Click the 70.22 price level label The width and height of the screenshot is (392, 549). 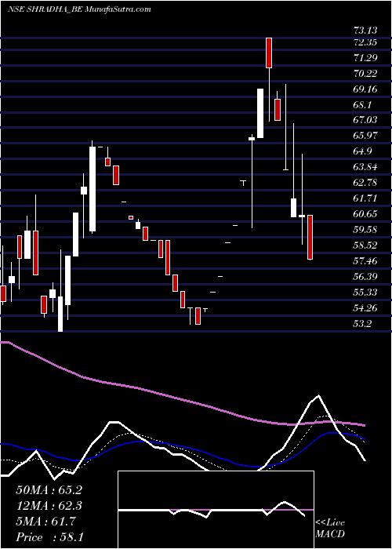tap(366, 74)
